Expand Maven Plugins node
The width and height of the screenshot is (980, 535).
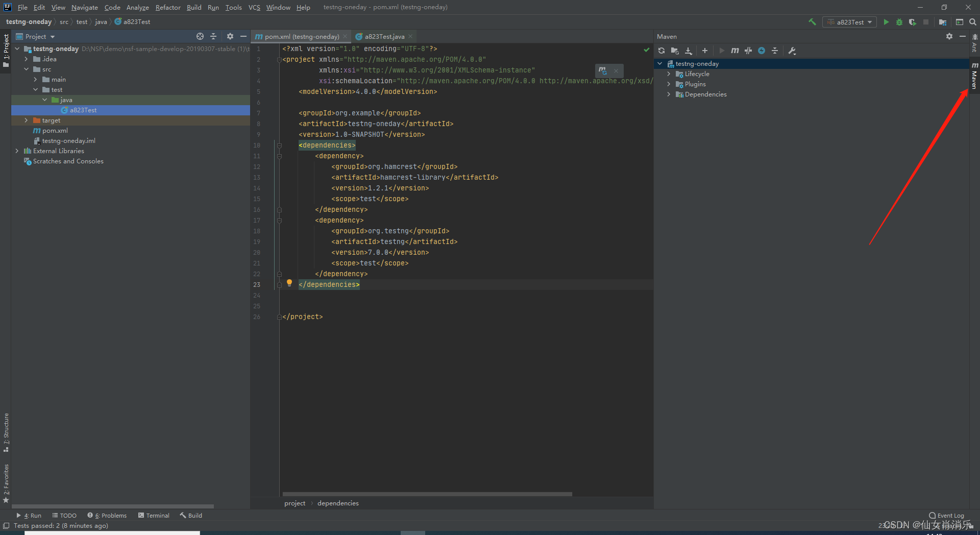(669, 84)
